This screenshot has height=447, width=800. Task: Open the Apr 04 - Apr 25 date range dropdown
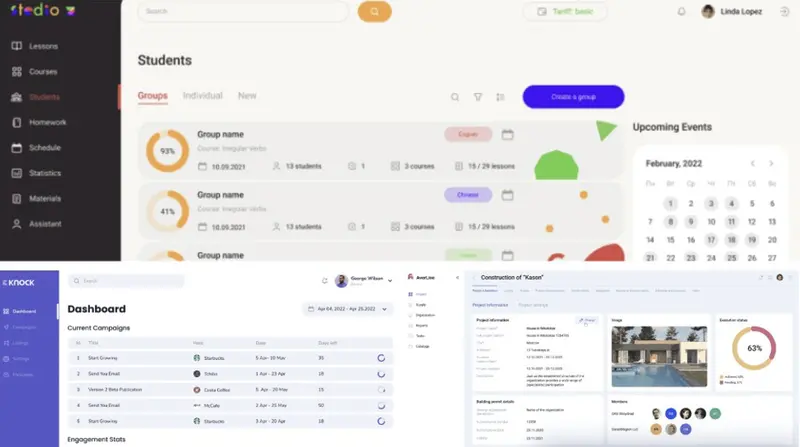pyautogui.click(x=348, y=309)
